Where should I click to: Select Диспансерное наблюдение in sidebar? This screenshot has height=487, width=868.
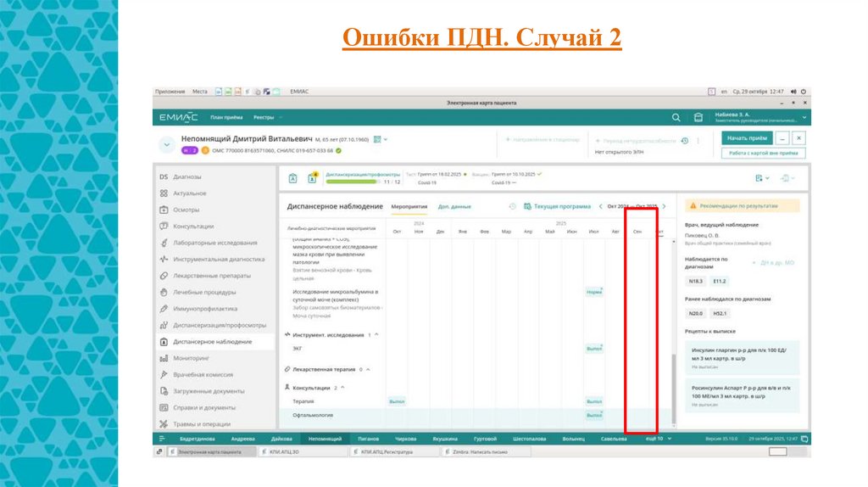coord(212,342)
